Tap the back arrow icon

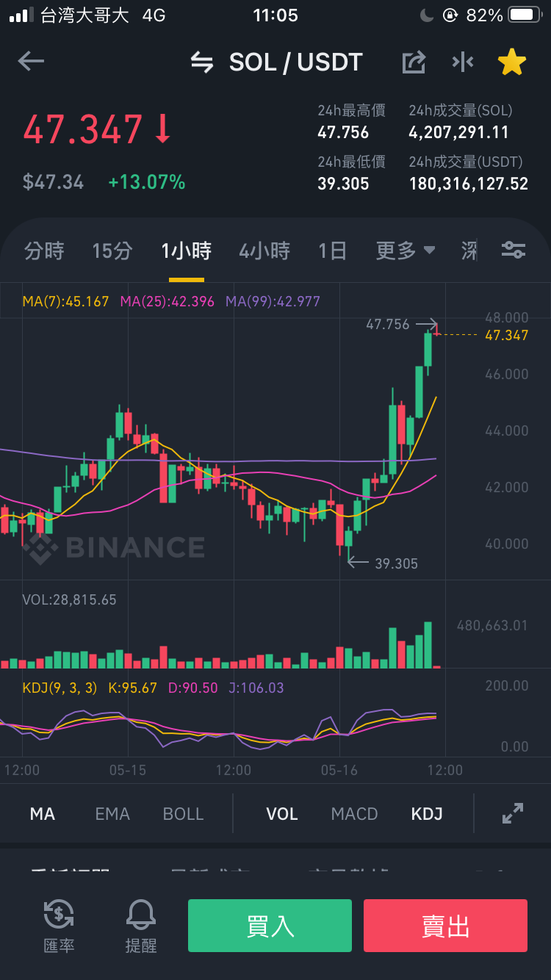tap(31, 62)
